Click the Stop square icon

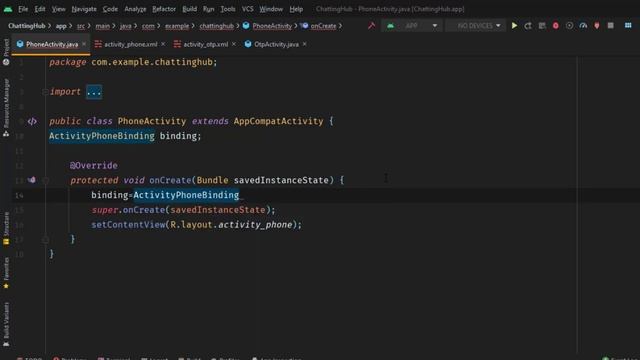tap(611, 26)
